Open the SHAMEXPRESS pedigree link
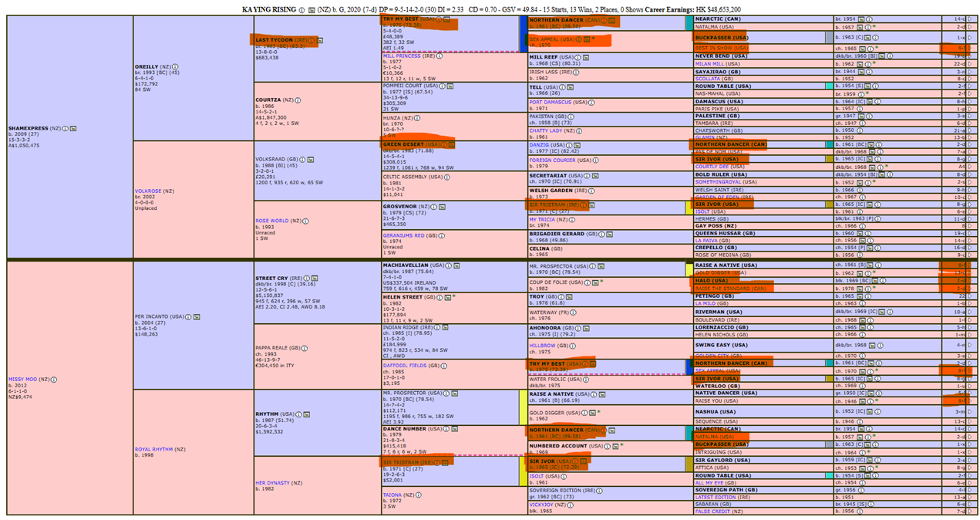This screenshot has width=980, height=520. click(29, 128)
